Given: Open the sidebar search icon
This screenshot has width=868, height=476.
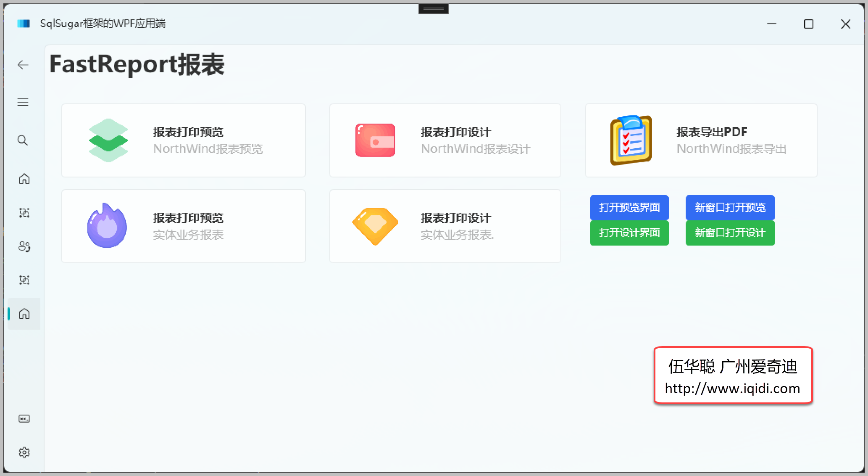Looking at the screenshot, I should coord(23,140).
